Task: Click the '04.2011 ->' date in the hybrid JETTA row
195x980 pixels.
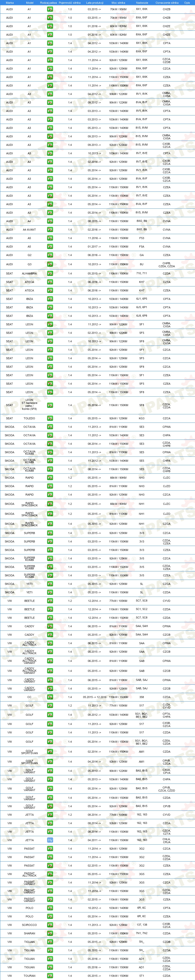Action: coord(95,840)
